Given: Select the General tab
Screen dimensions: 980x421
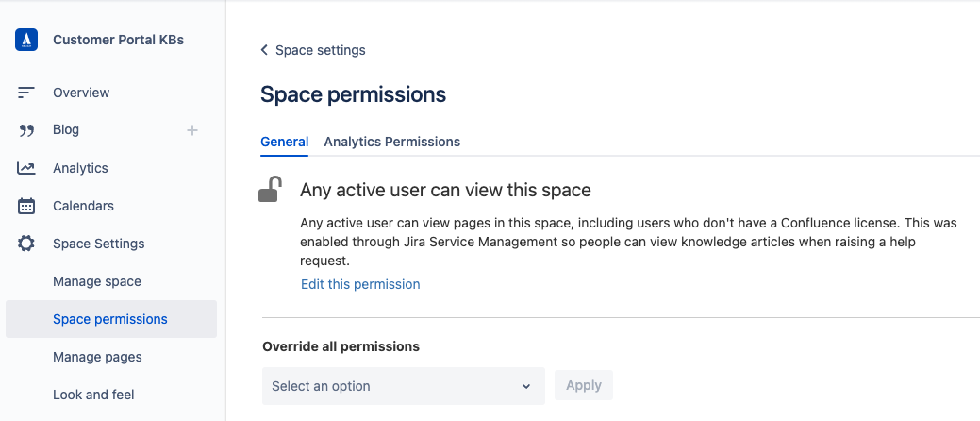Looking at the screenshot, I should pyautogui.click(x=284, y=142).
